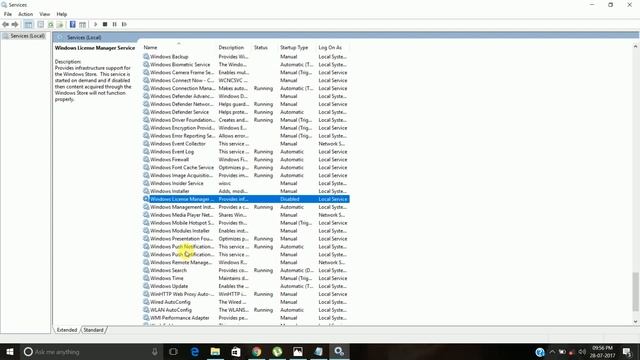
Task: Click the Back arrow in toolbar
Action: click(5, 24)
